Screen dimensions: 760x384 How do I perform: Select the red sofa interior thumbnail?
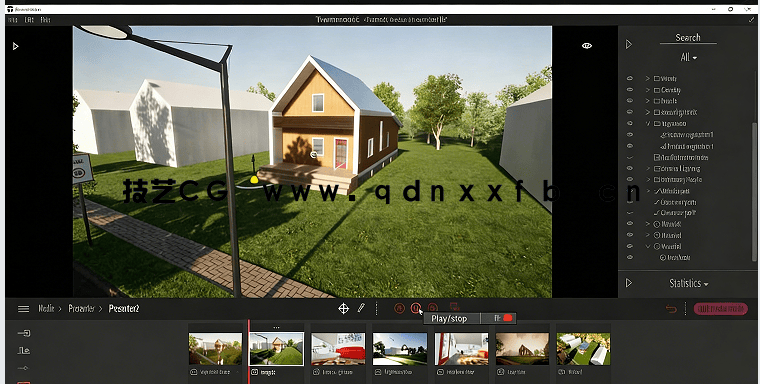click(x=338, y=349)
